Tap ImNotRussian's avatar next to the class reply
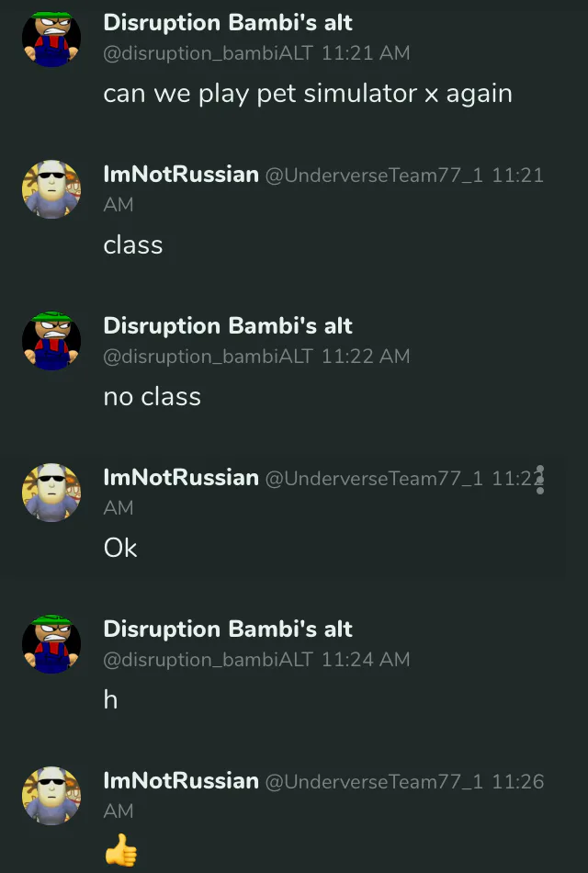The image size is (588, 873). tap(51, 189)
